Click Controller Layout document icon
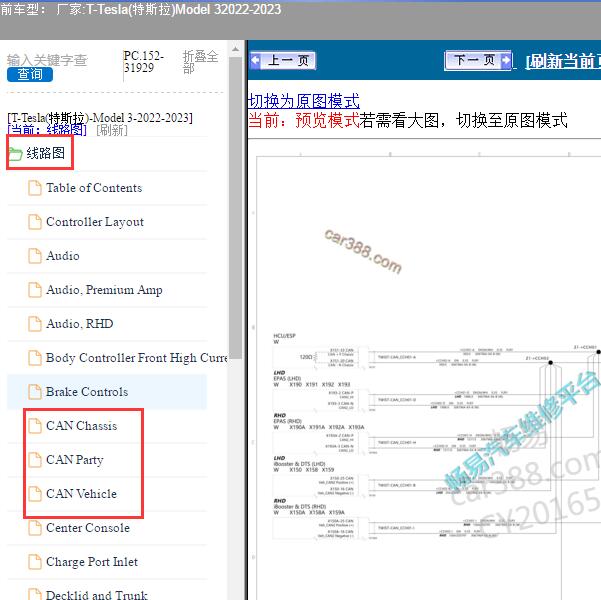 click(x=35, y=222)
